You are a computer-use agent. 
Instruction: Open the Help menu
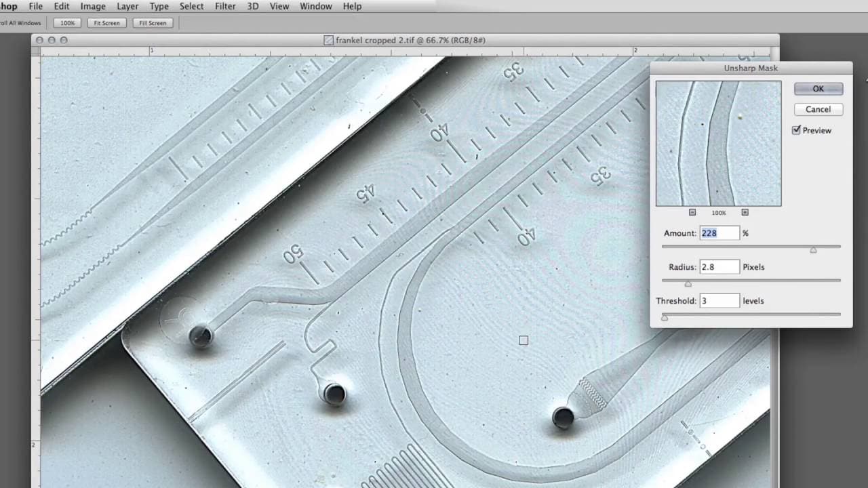[x=352, y=6]
